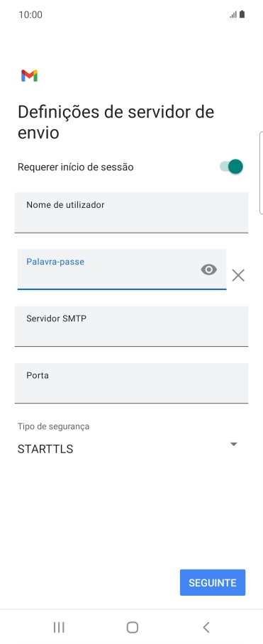Select the STARTTLS security type value

pos(45,449)
